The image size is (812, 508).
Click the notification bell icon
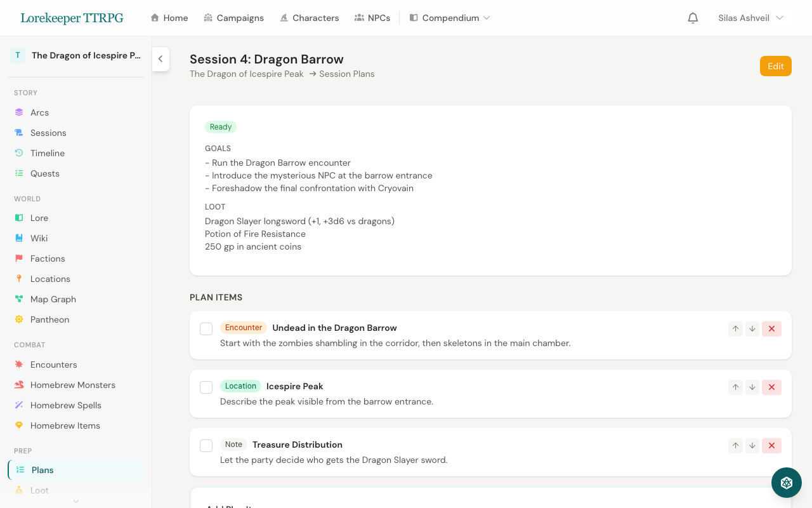pyautogui.click(x=693, y=18)
